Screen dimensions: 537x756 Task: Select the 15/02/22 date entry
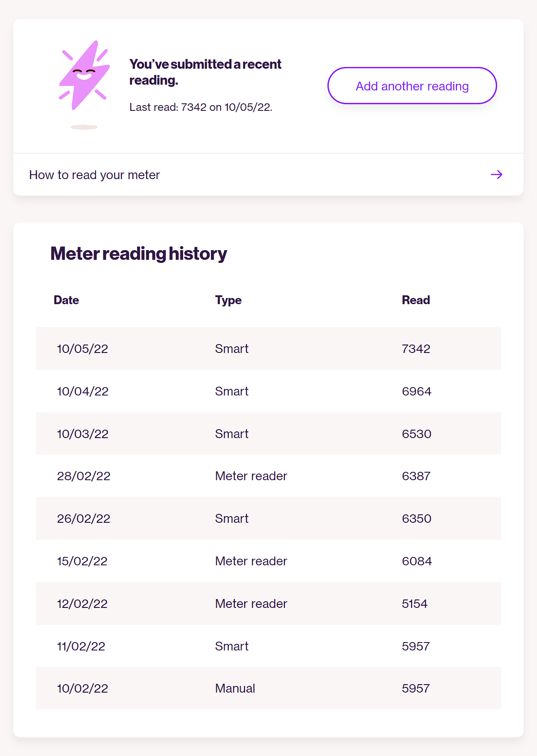pyautogui.click(x=82, y=561)
